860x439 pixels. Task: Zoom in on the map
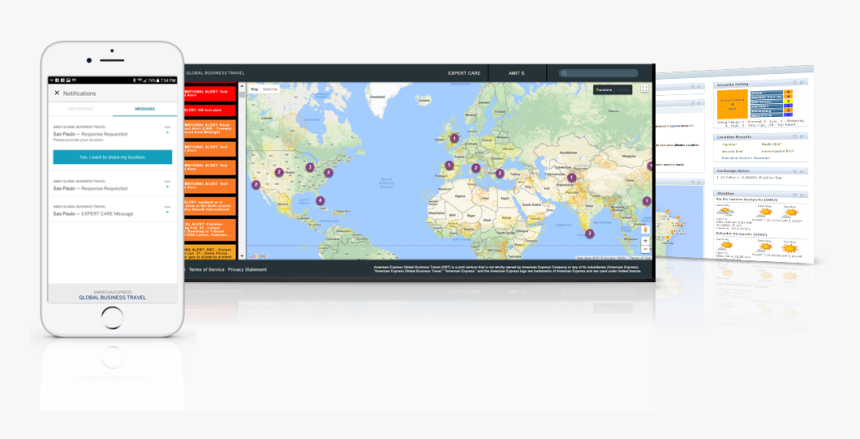[645, 240]
